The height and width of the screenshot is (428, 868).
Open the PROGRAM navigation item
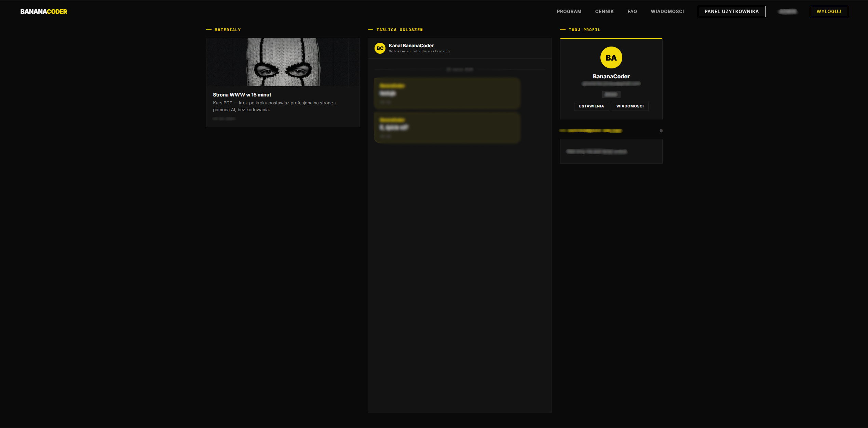569,11
